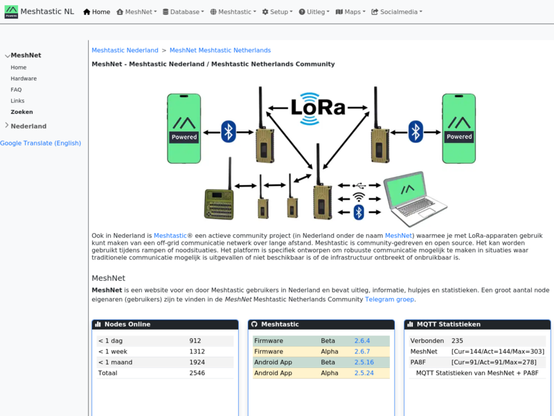Click the Verbonden value 235
The height and width of the screenshot is (416, 554).
(457, 341)
